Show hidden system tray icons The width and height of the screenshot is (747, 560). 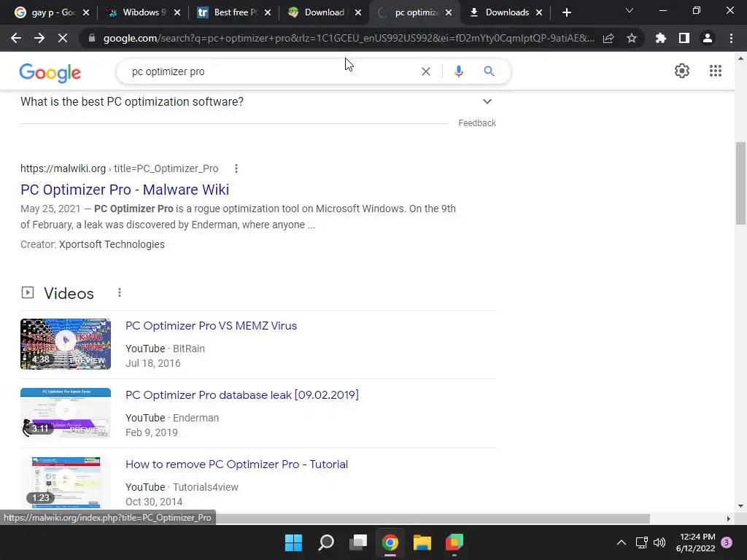click(622, 542)
